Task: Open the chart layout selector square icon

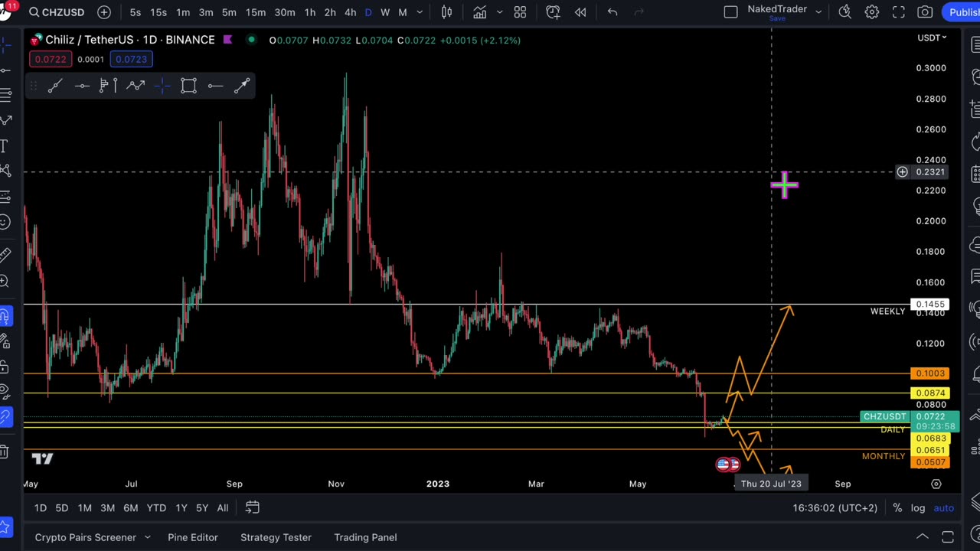Action: point(730,12)
